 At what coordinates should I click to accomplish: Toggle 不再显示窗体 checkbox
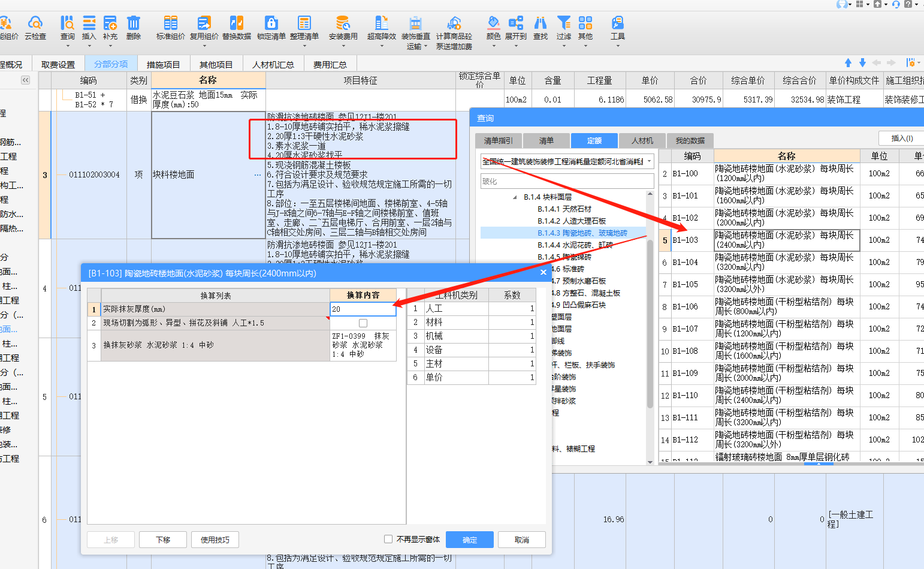(x=388, y=539)
